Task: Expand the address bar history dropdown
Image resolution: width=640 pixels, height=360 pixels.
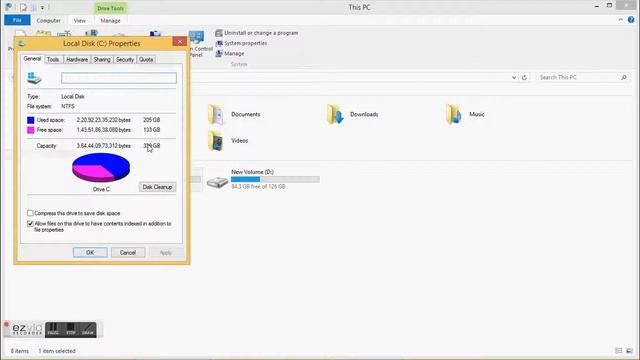Action: click(x=514, y=77)
